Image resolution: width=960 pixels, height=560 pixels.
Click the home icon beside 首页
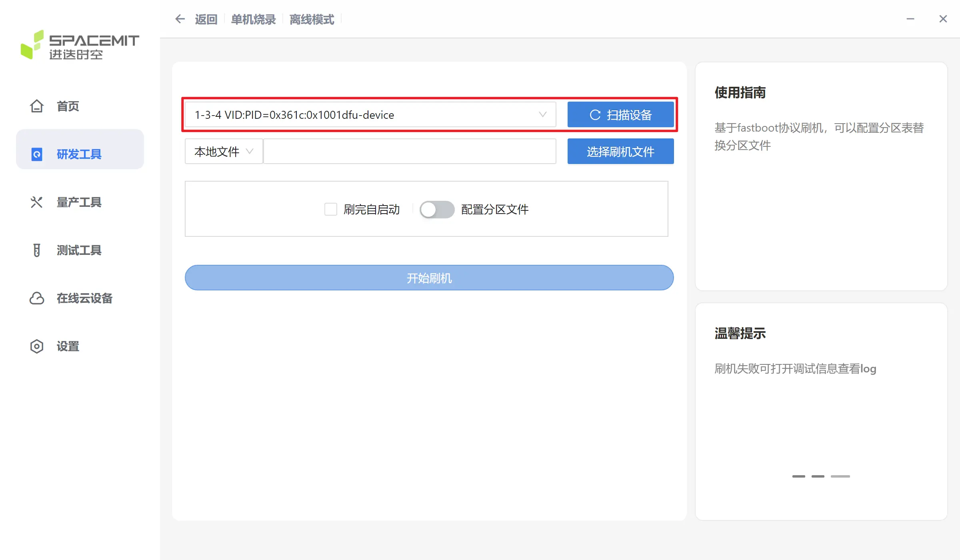tap(37, 106)
